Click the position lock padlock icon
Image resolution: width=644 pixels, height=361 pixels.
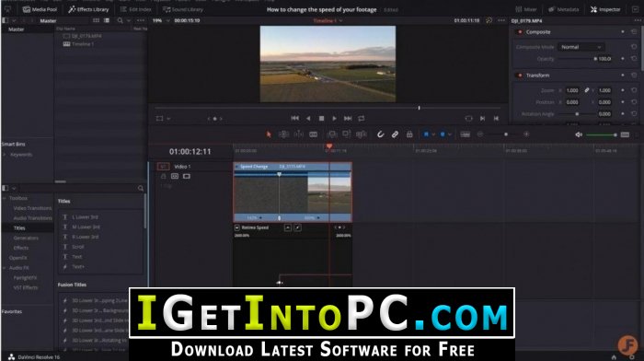click(x=409, y=134)
